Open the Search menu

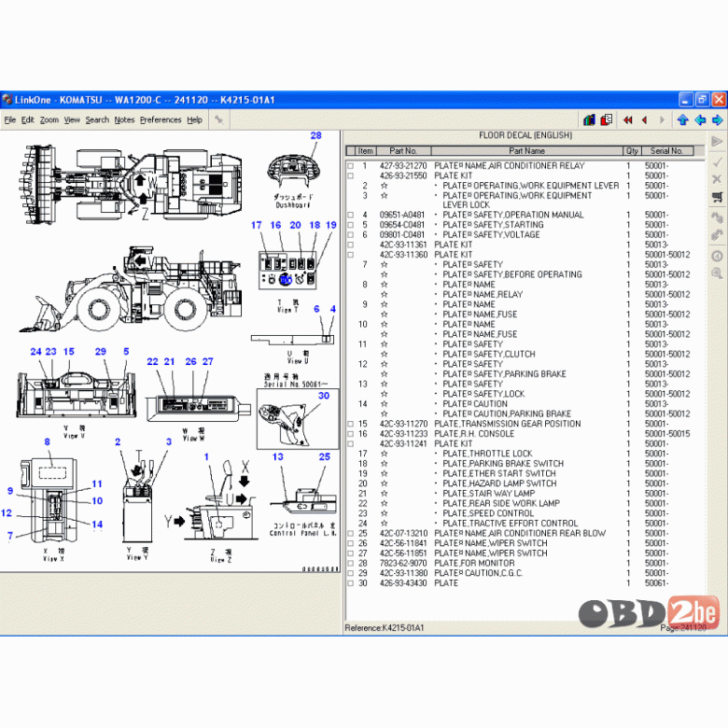coord(97,119)
